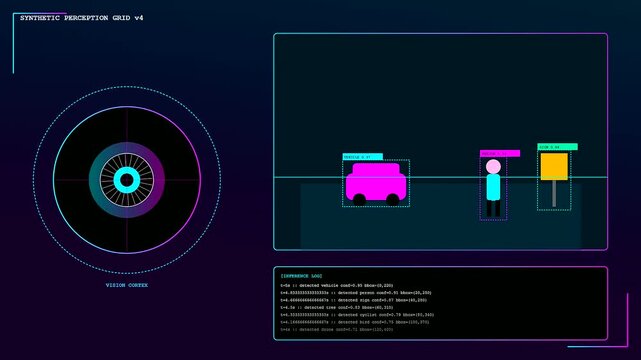Click the green sign confidence label tag
This screenshot has width=641, height=360.
click(557, 147)
